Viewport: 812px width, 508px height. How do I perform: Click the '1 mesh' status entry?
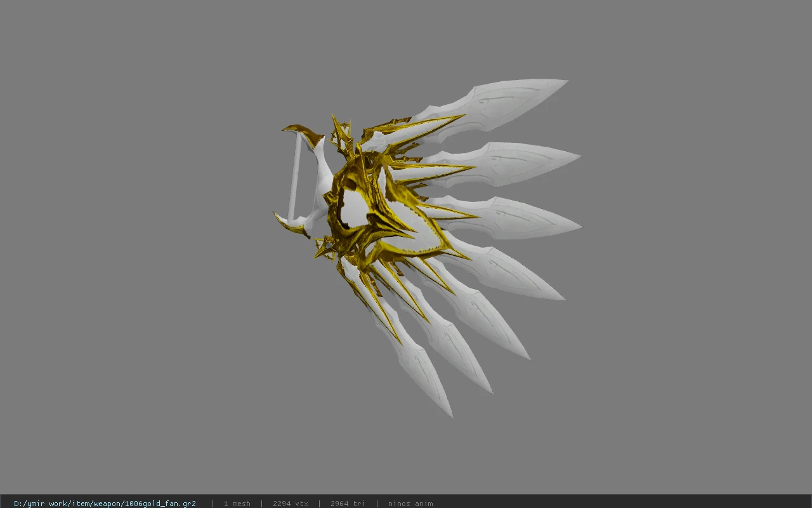coord(237,504)
